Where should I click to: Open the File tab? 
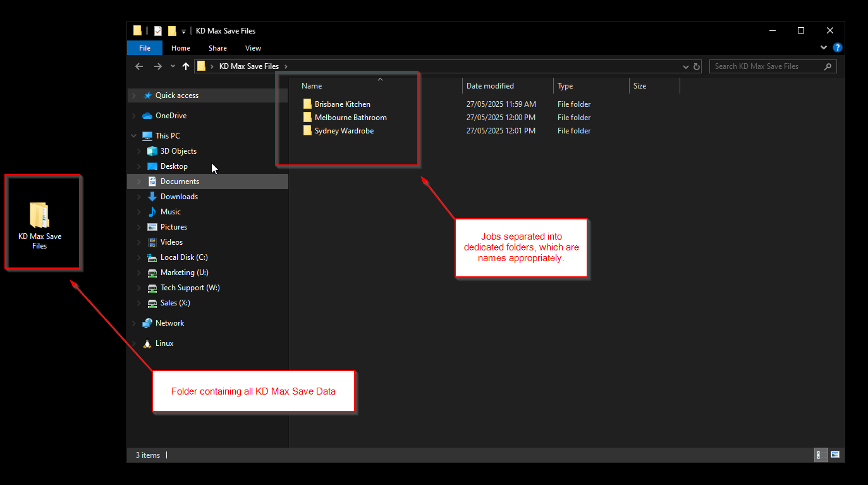pos(145,48)
